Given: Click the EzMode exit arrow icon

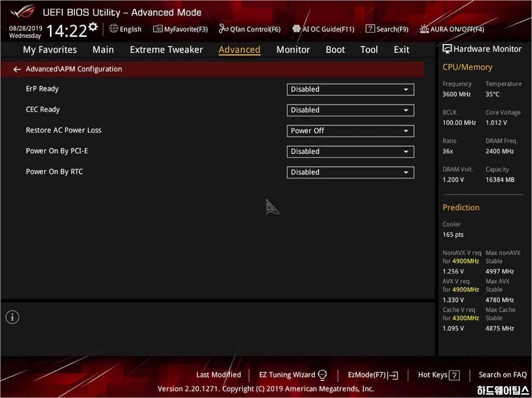Looking at the screenshot, I should point(393,375).
